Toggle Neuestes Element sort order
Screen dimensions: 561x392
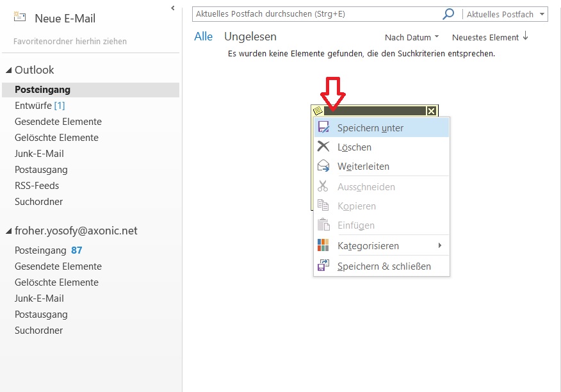(490, 37)
